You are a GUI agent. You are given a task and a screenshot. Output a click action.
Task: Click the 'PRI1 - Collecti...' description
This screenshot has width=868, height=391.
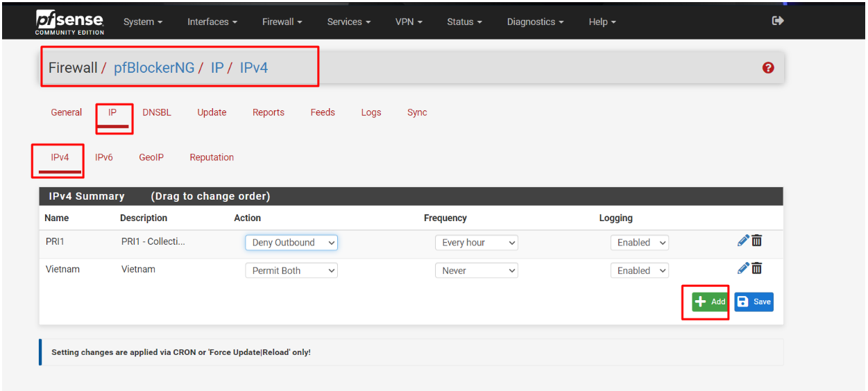point(153,241)
